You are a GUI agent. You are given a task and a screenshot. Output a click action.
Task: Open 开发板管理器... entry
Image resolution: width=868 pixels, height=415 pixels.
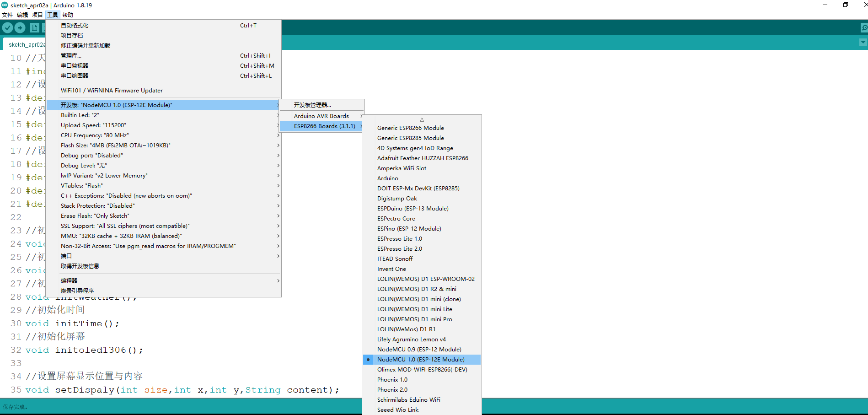tap(322, 105)
